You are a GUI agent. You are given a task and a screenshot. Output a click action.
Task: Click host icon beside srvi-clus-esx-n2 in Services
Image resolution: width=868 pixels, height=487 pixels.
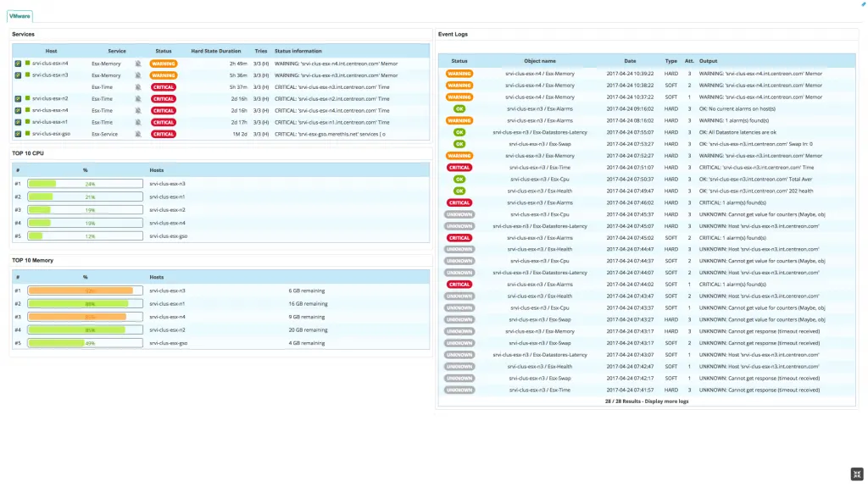pos(19,98)
